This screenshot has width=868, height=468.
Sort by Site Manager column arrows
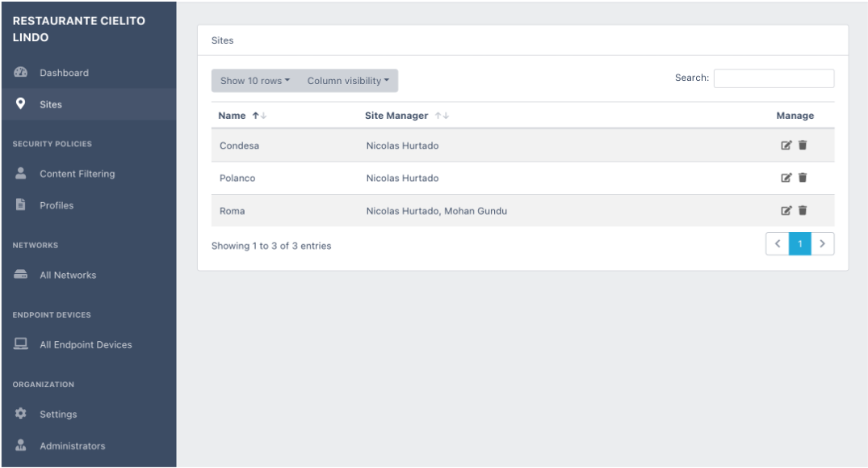442,116
